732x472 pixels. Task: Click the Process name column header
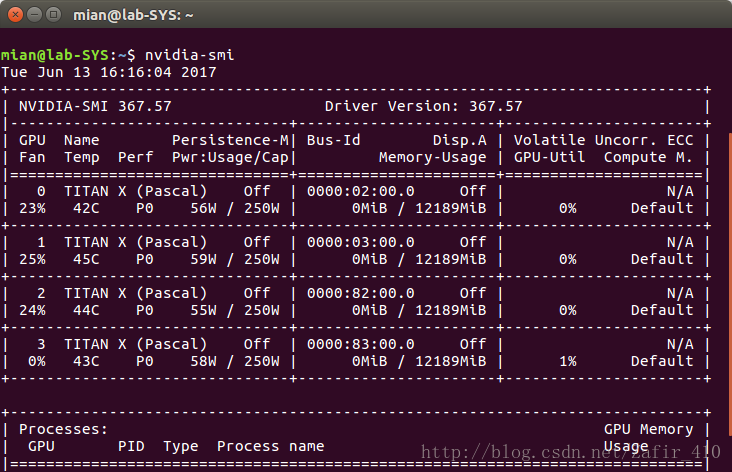click(x=270, y=446)
